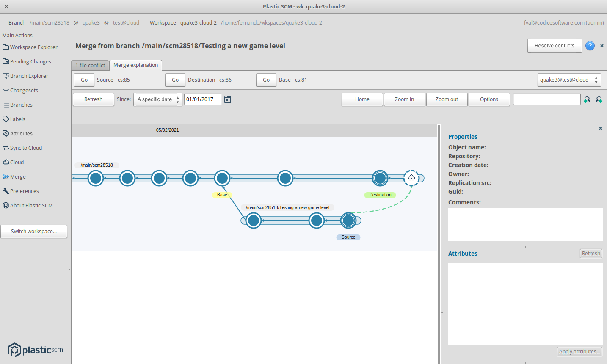Image resolution: width=607 pixels, height=364 pixels.
Task: Switch to the 1 file conflict tab
Action: (90, 65)
